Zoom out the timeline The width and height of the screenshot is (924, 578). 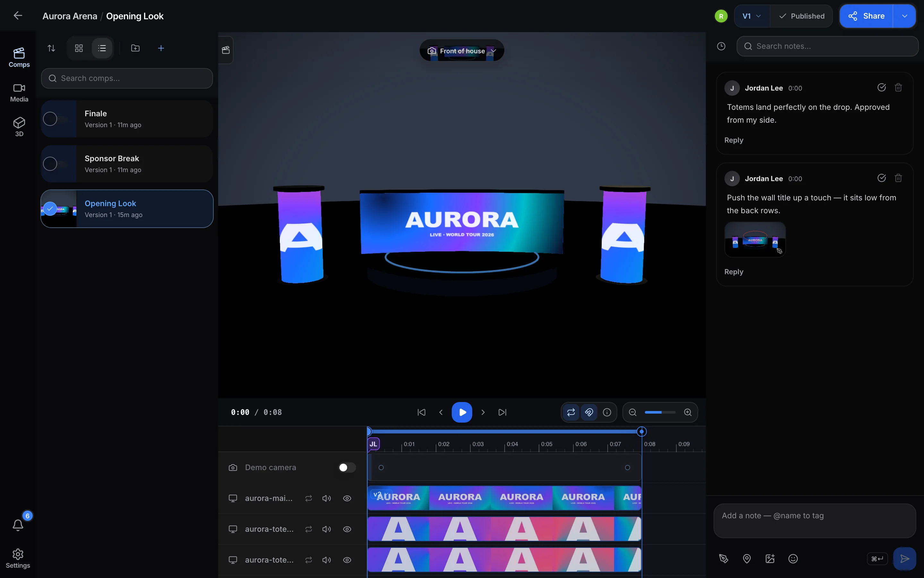click(x=633, y=412)
